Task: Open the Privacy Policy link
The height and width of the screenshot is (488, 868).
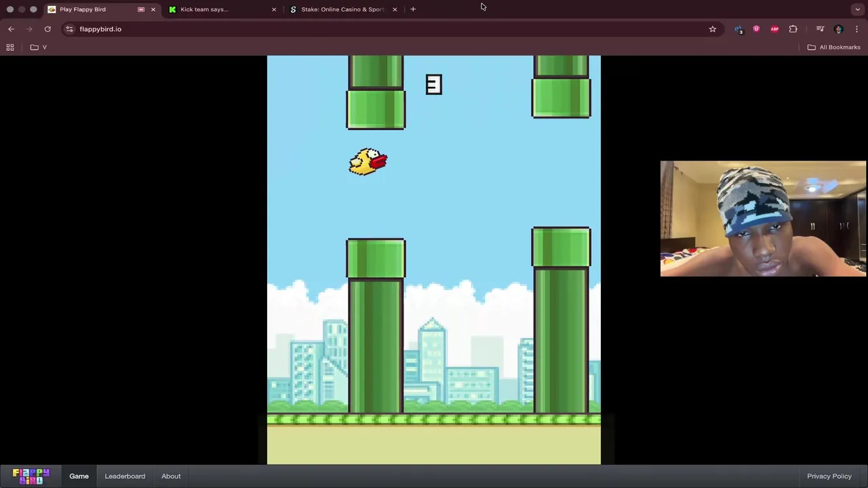Action: 829,476
